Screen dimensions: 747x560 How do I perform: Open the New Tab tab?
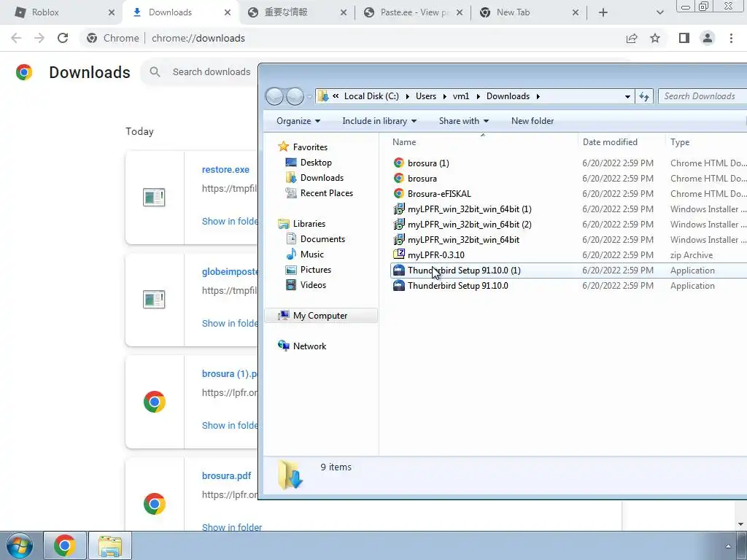[513, 12]
